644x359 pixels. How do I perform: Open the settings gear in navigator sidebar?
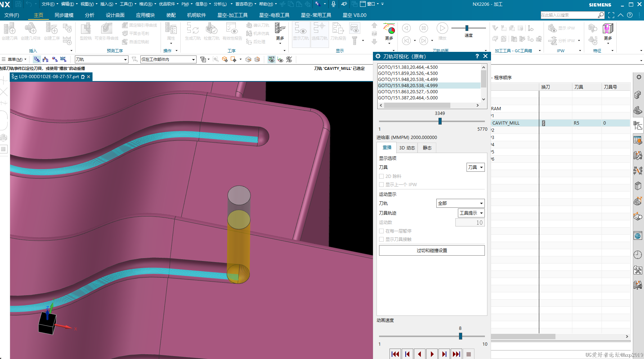(x=639, y=77)
